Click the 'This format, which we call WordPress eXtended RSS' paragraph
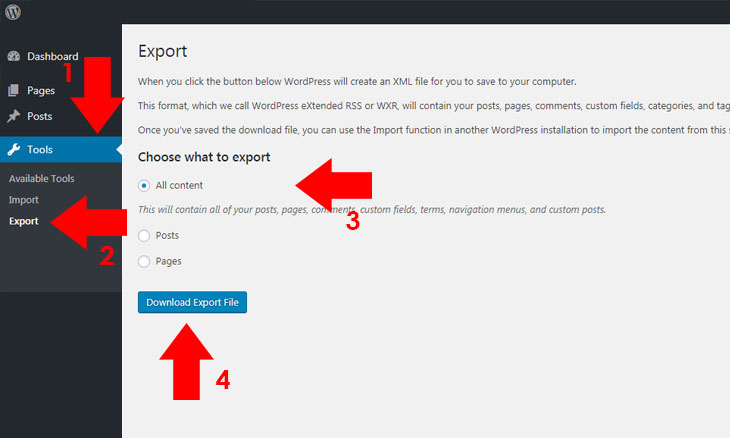730x438 pixels. pyautogui.click(x=434, y=106)
